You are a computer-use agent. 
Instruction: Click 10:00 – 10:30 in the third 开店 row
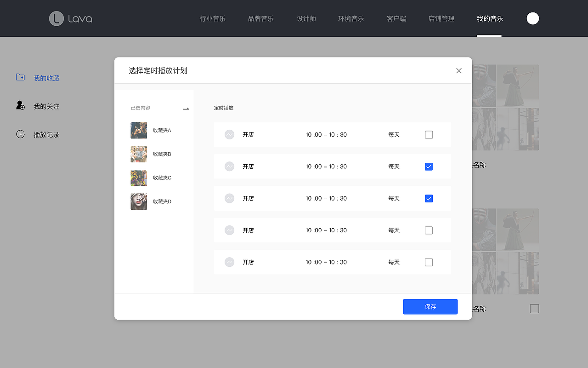point(326,198)
